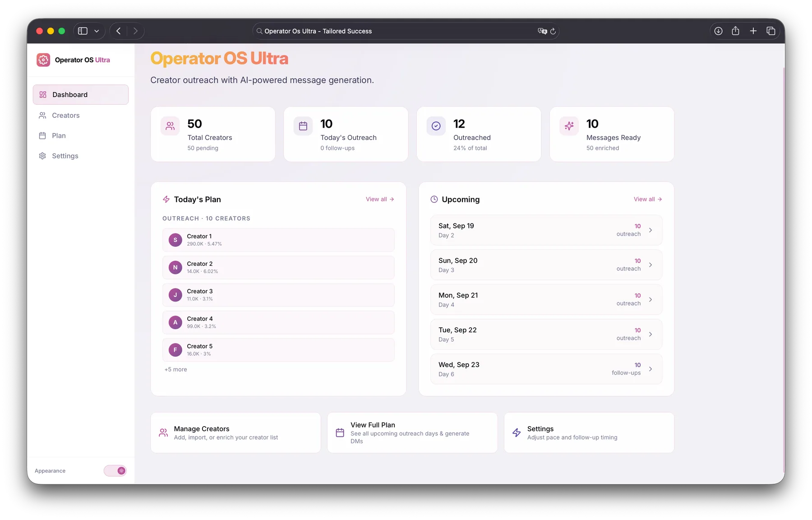Reload the page with refresh icon
This screenshot has width=812, height=520.
(553, 31)
